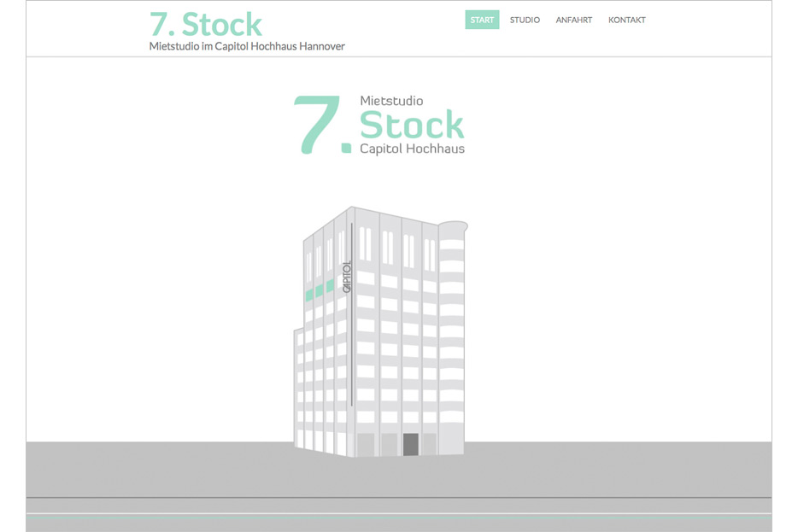Click the grey street area left of building
The height and width of the screenshot is (532, 798).
(154, 468)
